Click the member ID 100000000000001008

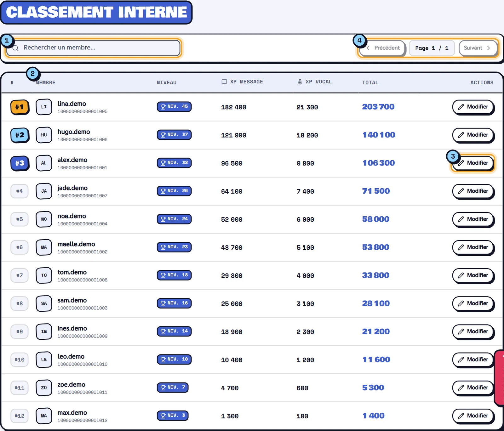pyautogui.click(x=83, y=280)
